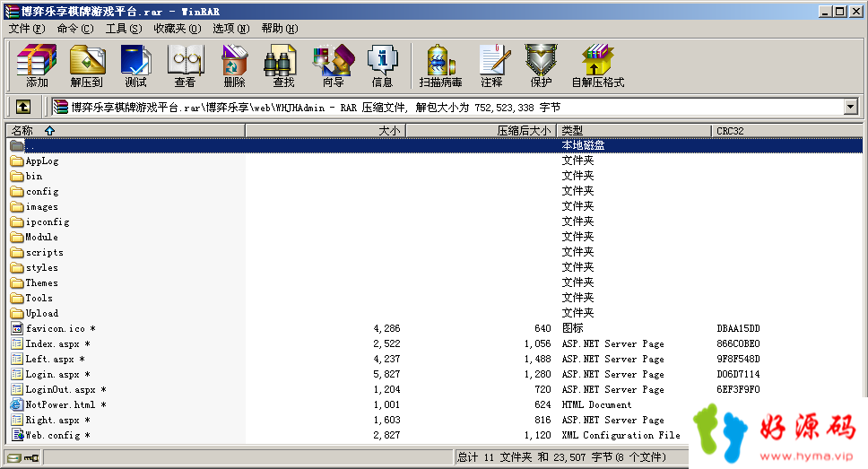This screenshot has height=469, width=868.
Task: Select the Upload folder
Action: click(x=34, y=313)
